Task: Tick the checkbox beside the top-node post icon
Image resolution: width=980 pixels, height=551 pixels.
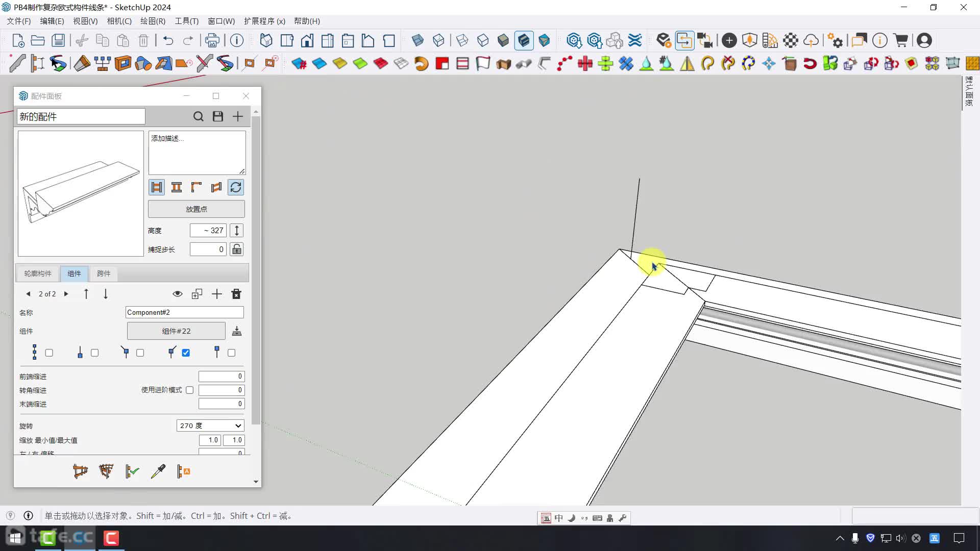Action: pyautogui.click(x=231, y=353)
